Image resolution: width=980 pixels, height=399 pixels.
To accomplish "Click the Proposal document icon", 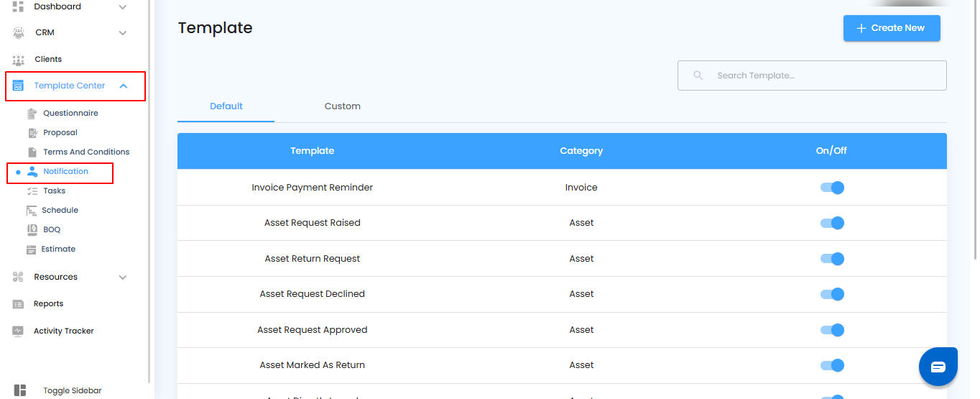I will (32, 133).
